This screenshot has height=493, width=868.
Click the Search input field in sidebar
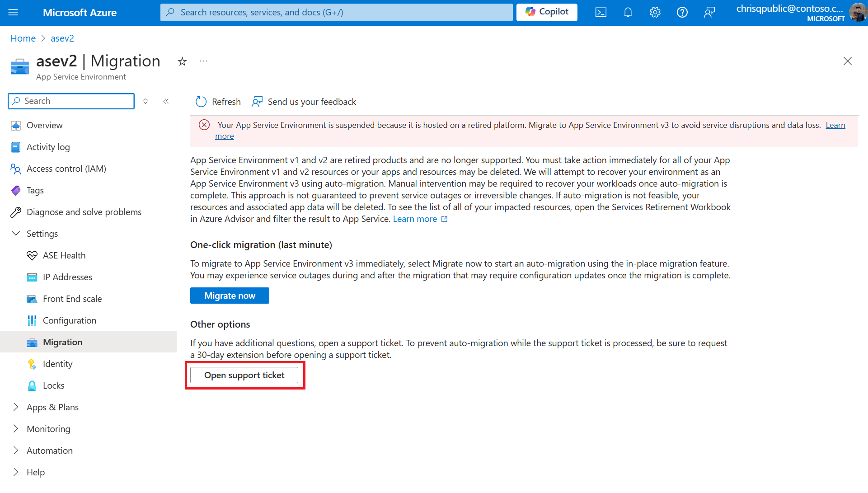pos(70,101)
